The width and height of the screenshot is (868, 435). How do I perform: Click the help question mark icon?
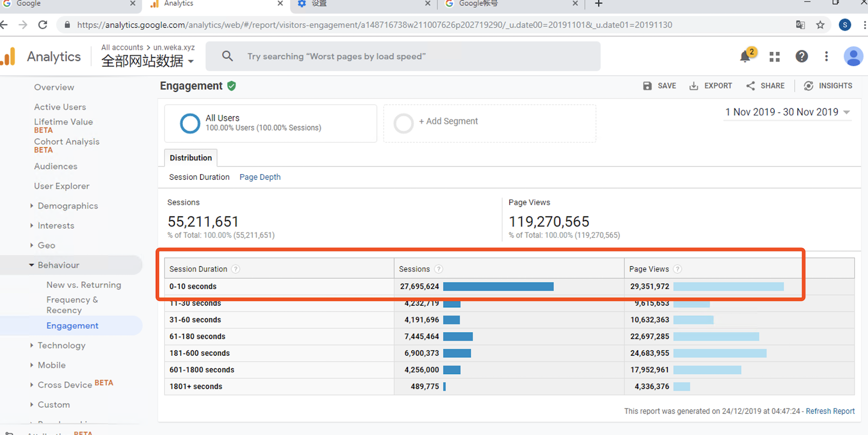pyautogui.click(x=801, y=56)
